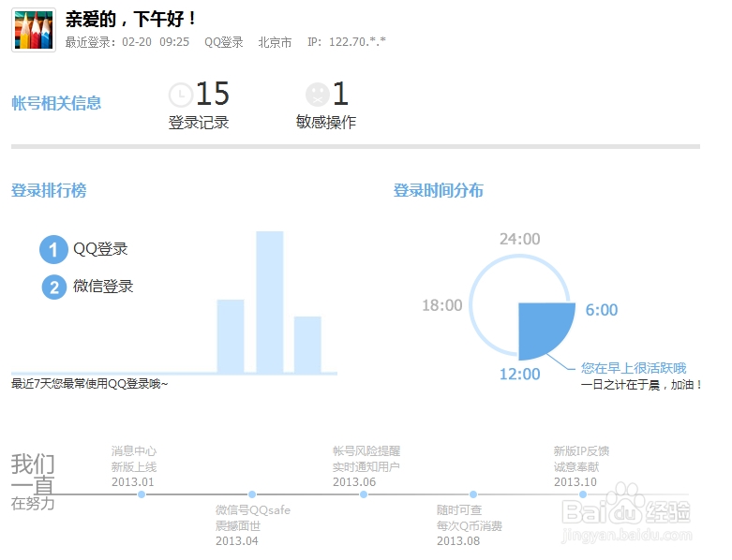Click the number 2 rank badge
The image size is (732, 560).
tap(54, 287)
